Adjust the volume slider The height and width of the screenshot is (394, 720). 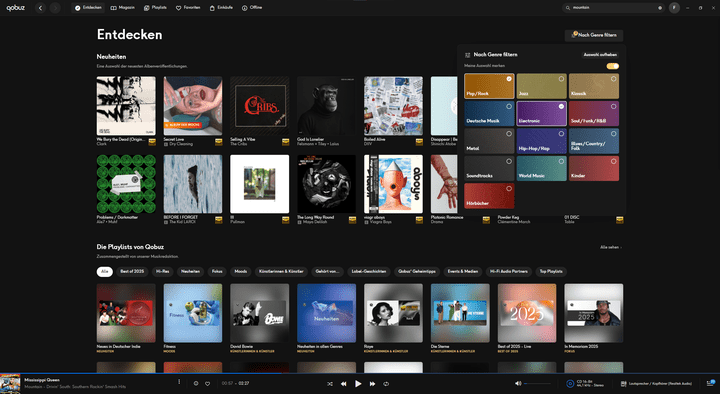pyautogui.click(x=537, y=383)
